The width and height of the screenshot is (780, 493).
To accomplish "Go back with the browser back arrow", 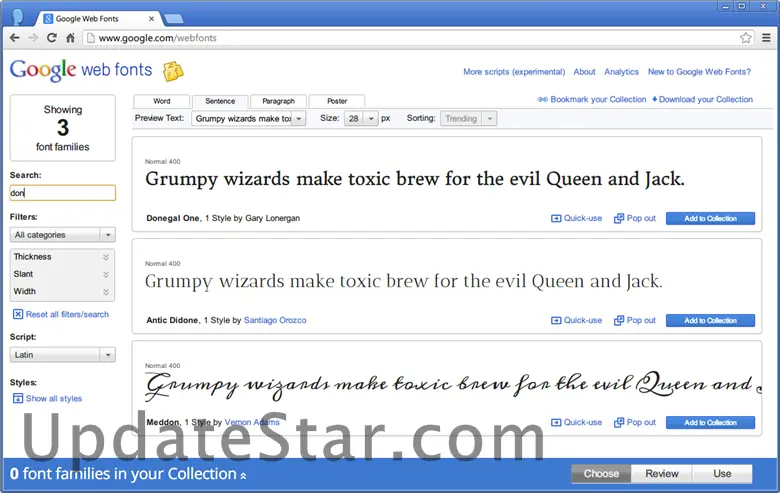I will (14, 38).
